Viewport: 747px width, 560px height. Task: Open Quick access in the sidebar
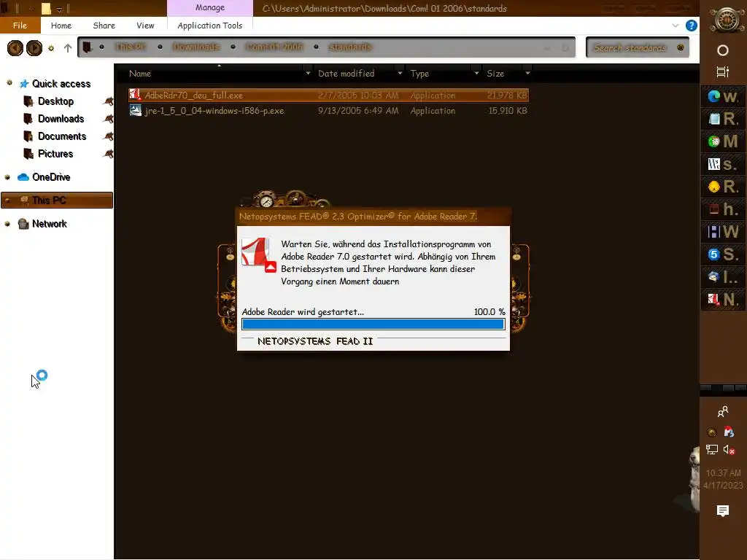(61, 84)
